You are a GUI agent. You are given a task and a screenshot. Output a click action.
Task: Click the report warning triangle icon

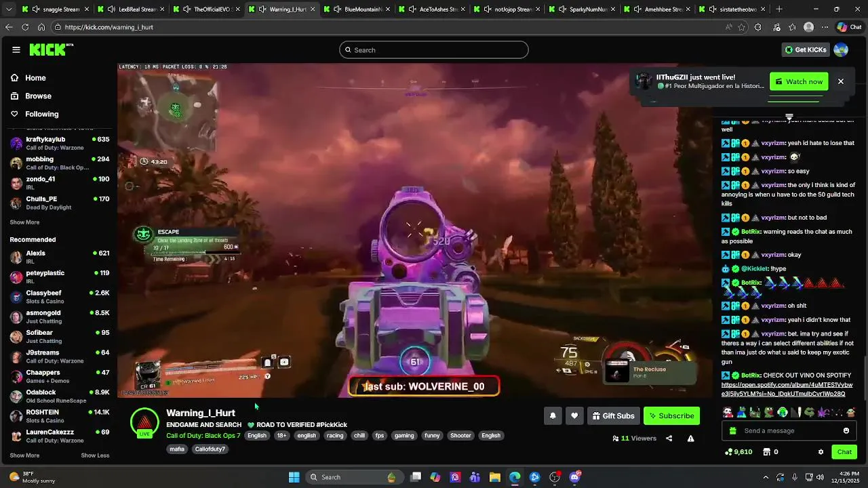tap(690, 439)
